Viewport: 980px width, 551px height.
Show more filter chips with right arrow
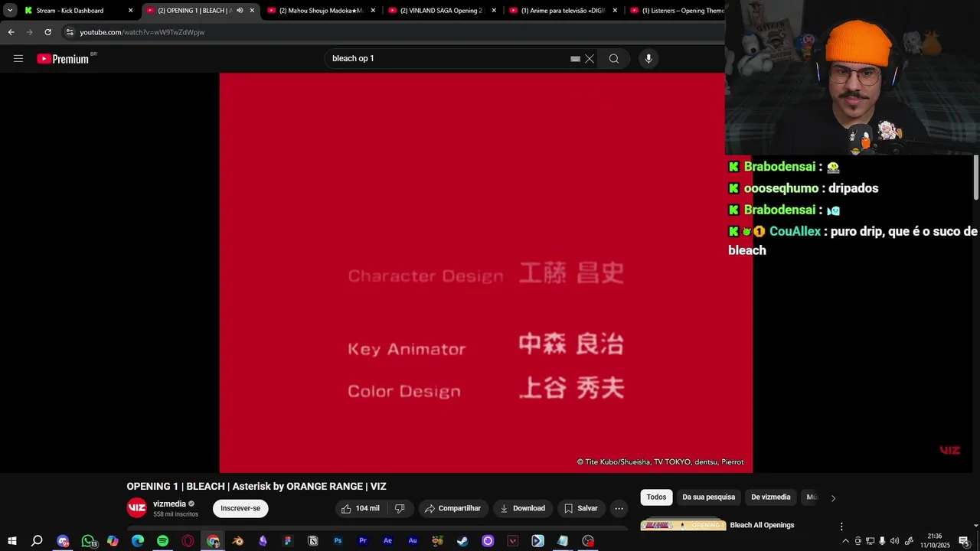[833, 498]
